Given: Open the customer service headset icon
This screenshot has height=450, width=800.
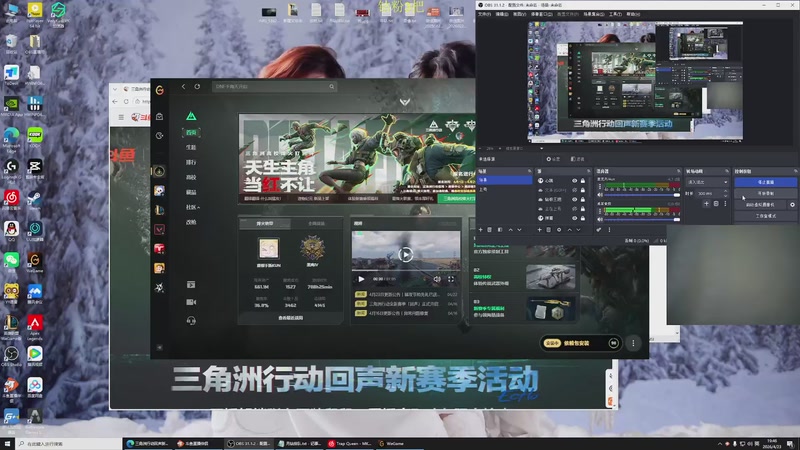Looking at the screenshot, I should pos(191,320).
